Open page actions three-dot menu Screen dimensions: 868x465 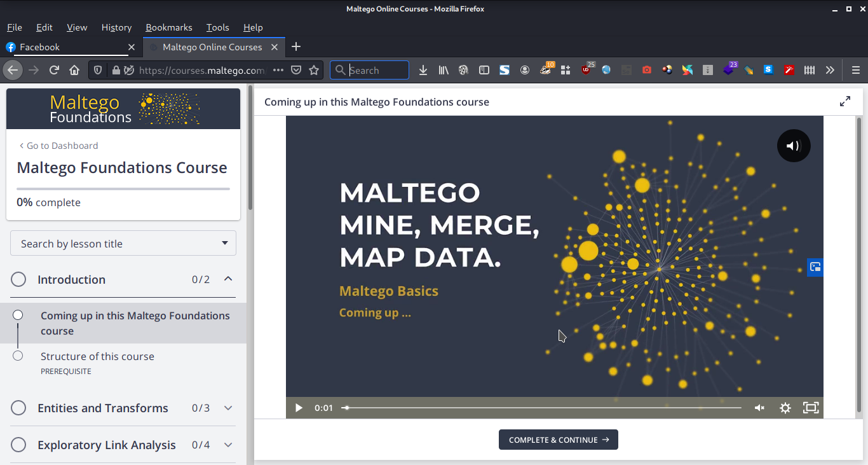point(278,70)
